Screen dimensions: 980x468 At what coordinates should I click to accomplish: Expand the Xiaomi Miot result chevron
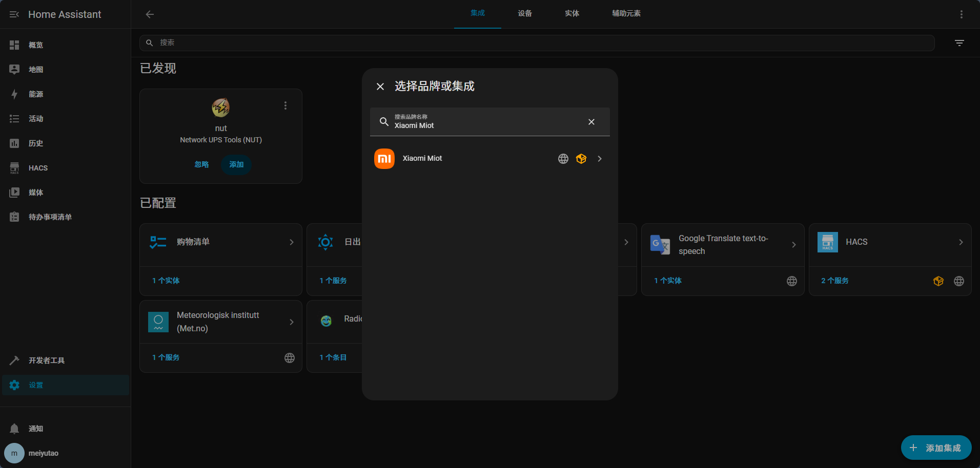(599, 159)
